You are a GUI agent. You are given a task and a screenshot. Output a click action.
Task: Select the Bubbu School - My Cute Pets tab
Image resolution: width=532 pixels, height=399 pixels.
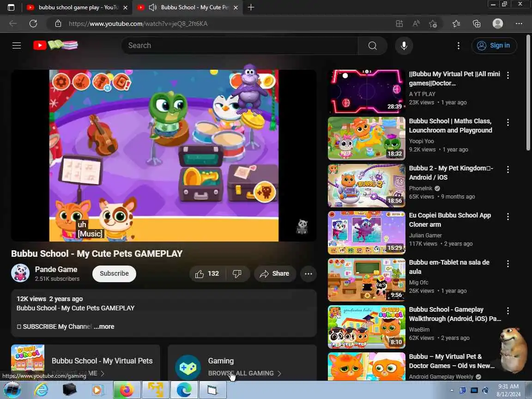(188, 7)
